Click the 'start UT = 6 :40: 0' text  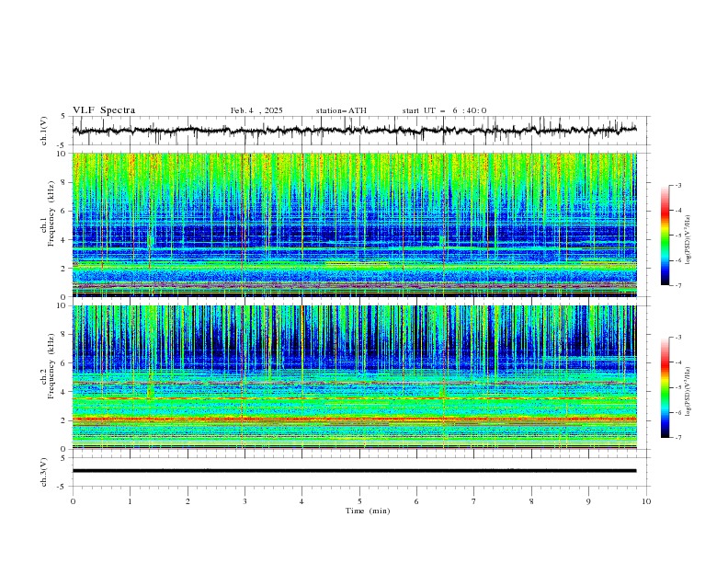444,110
